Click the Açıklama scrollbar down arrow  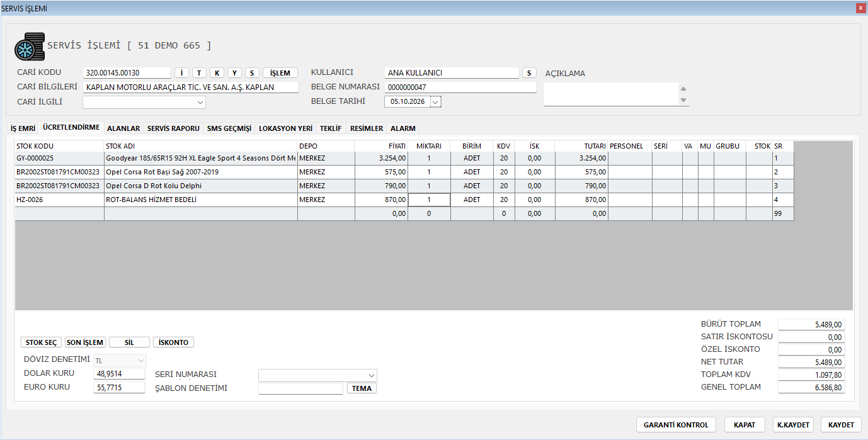(x=684, y=101)
